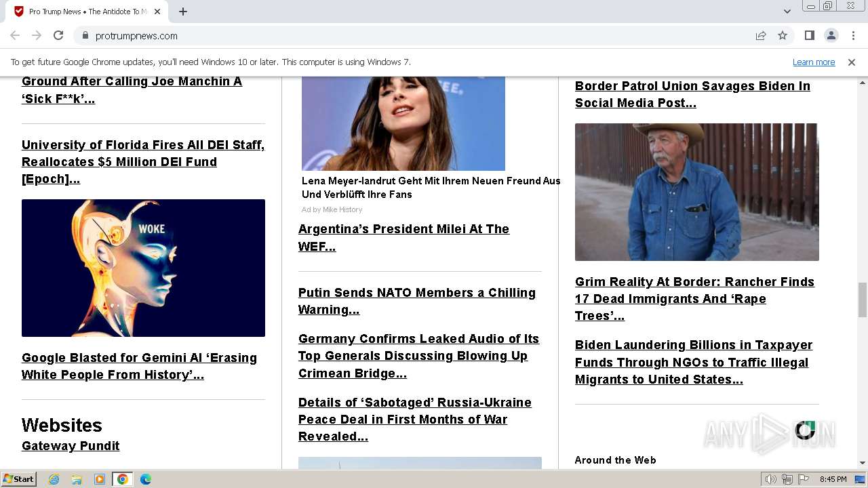Screen dimensions: 868x488
Task: Open Putin Sends NATO Warning article
Action: coord(417,301)
